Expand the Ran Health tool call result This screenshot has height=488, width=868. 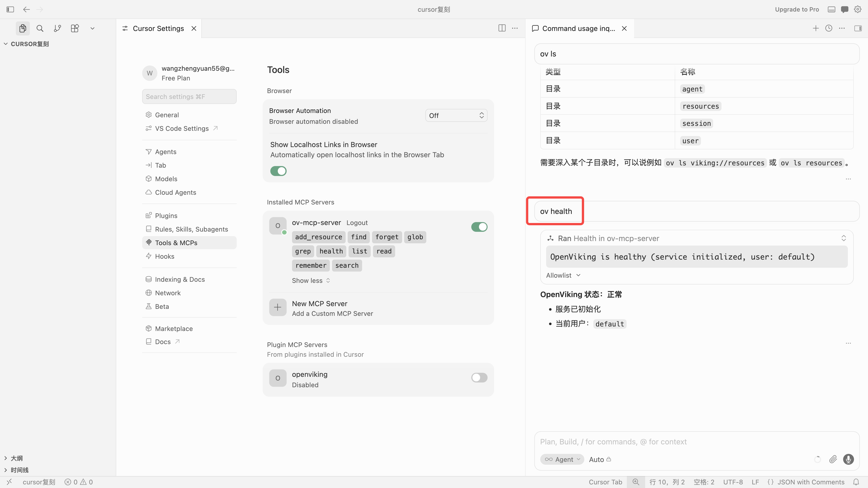843,238
